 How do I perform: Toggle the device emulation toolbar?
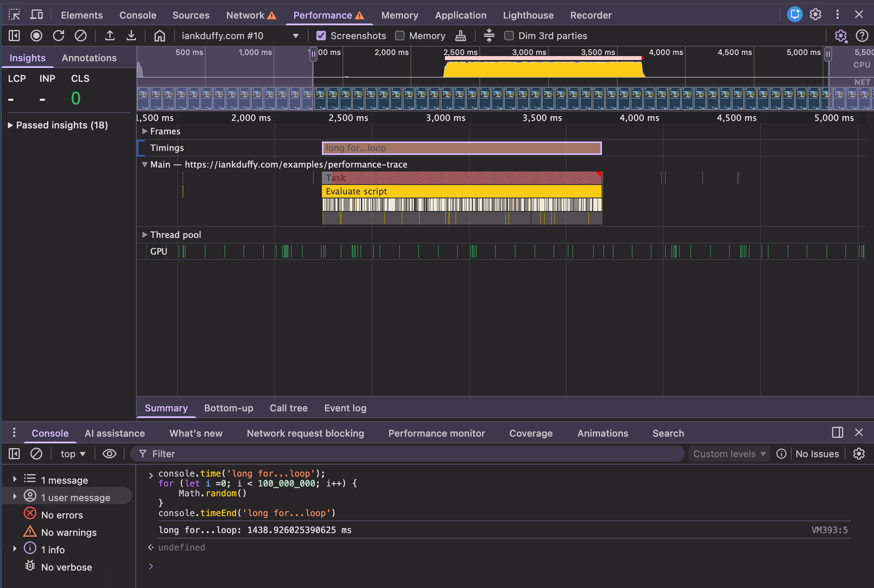pos(36,15)
